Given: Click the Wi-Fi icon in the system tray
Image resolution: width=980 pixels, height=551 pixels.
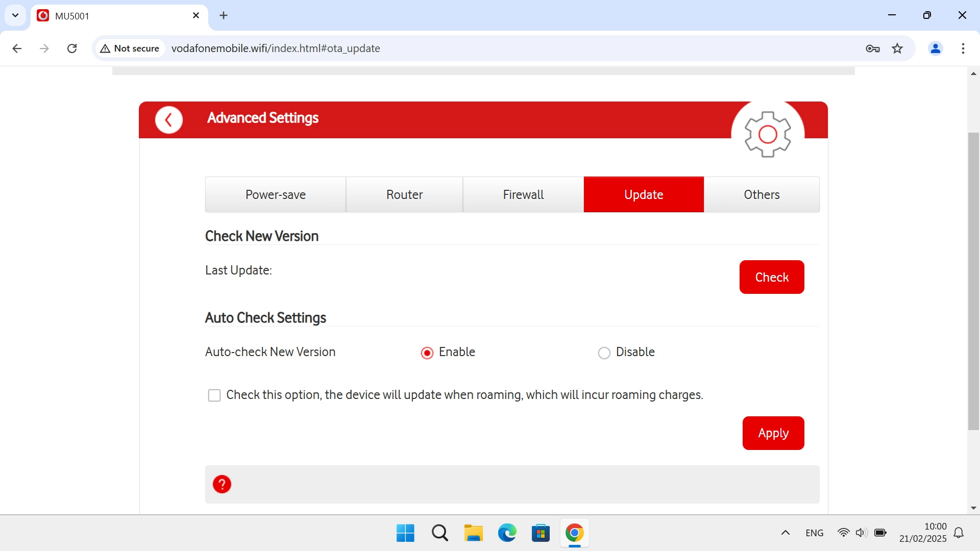Looking at the screenshot, I should [x=843, y=532].
